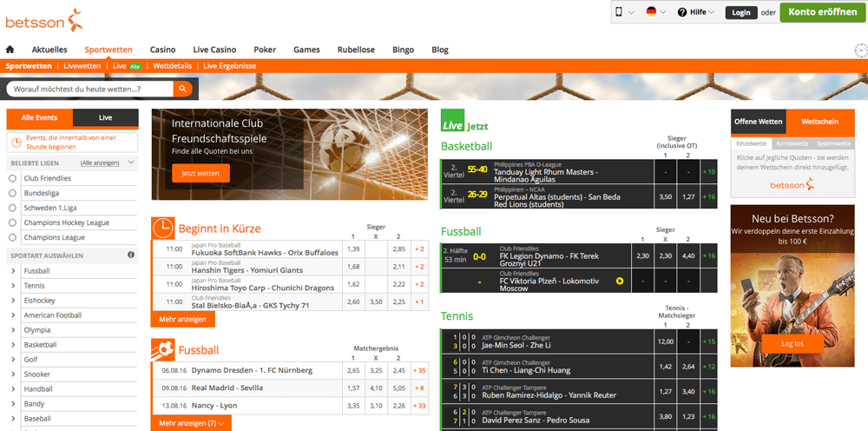Open the Live Casino menu item

coord(214,50)
